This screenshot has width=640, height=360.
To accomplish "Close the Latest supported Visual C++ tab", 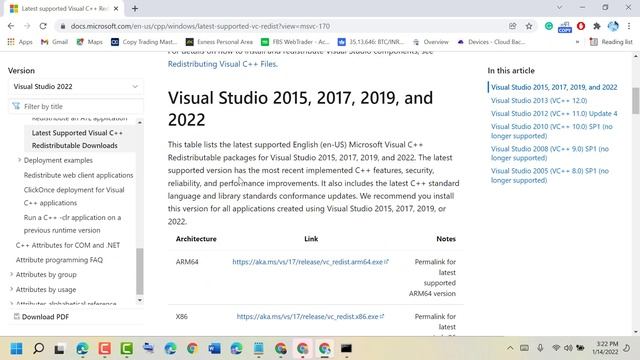I will pyautogui.click(x=116, y=8).
